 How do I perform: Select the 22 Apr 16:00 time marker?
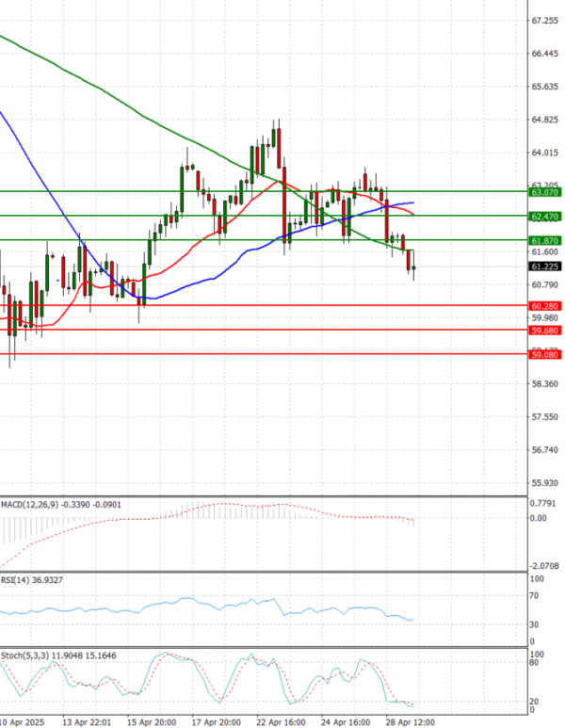[280, 721]
